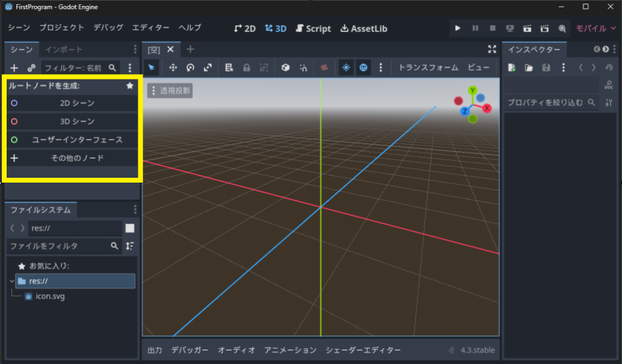Viewport: 622px width, 364px height.
Task: Open the ヘルプ menu
Action: click(190, 28)
